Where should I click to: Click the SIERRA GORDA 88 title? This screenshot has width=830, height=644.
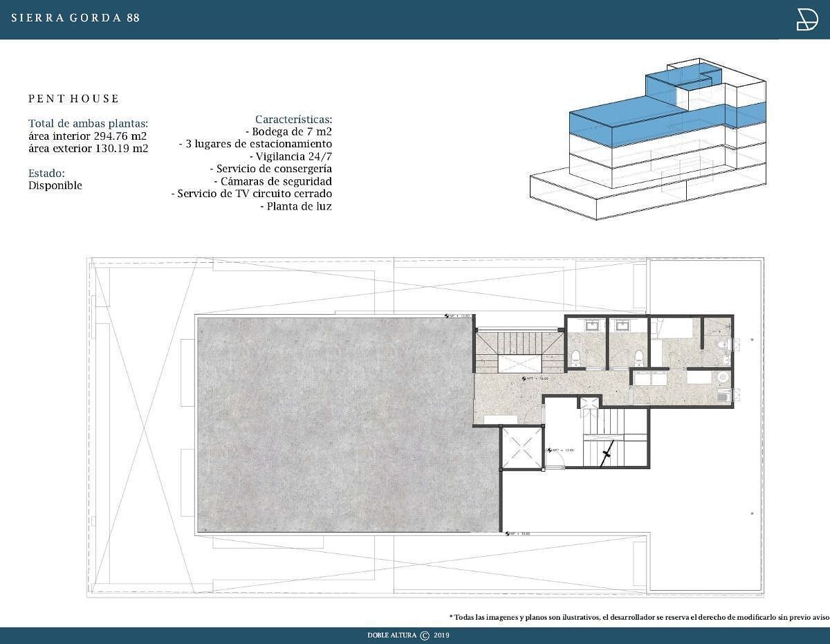[75, 18]
